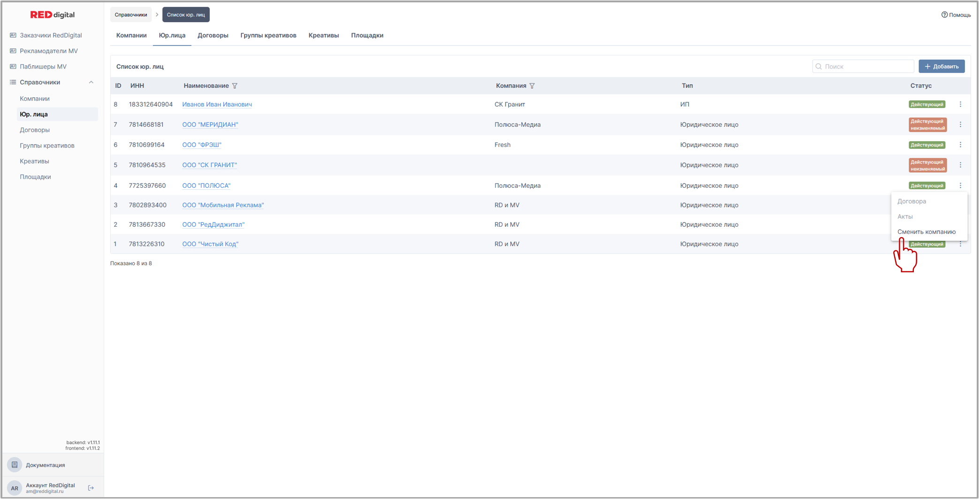Open the three-dot menu for ООО "МЕРИДИАН" row
This screenshot has height=499, width=980.
pos(960,124)
